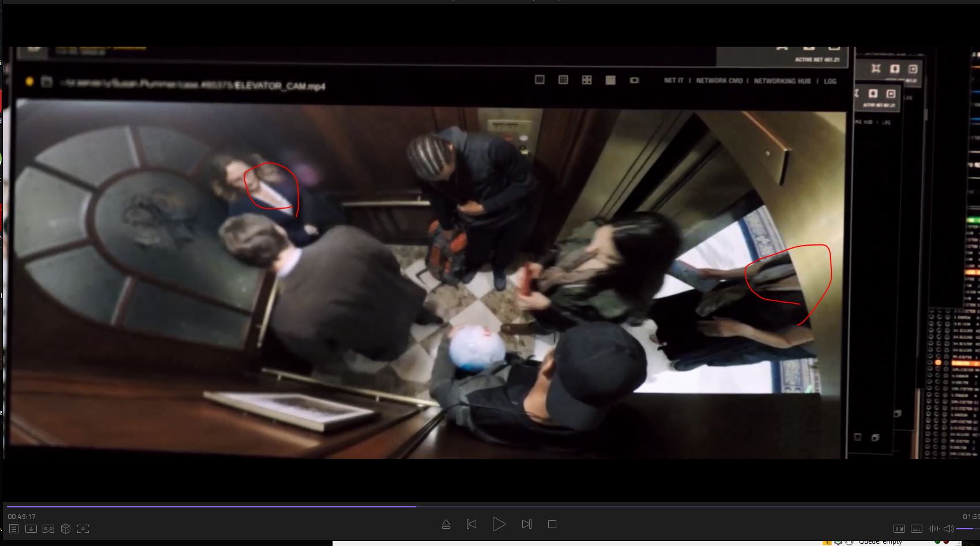Skip to the previous track

pos(472,524)
